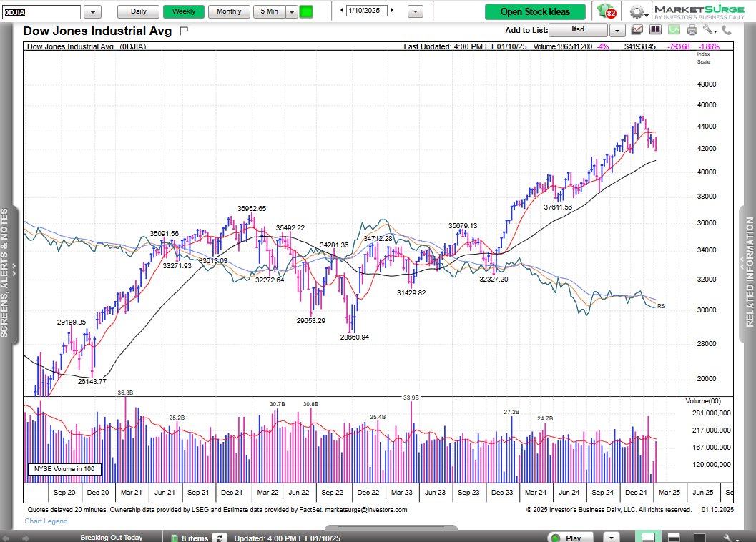Click the -793.68 price change value
756x542 pixels.
[x=678, y=46]
